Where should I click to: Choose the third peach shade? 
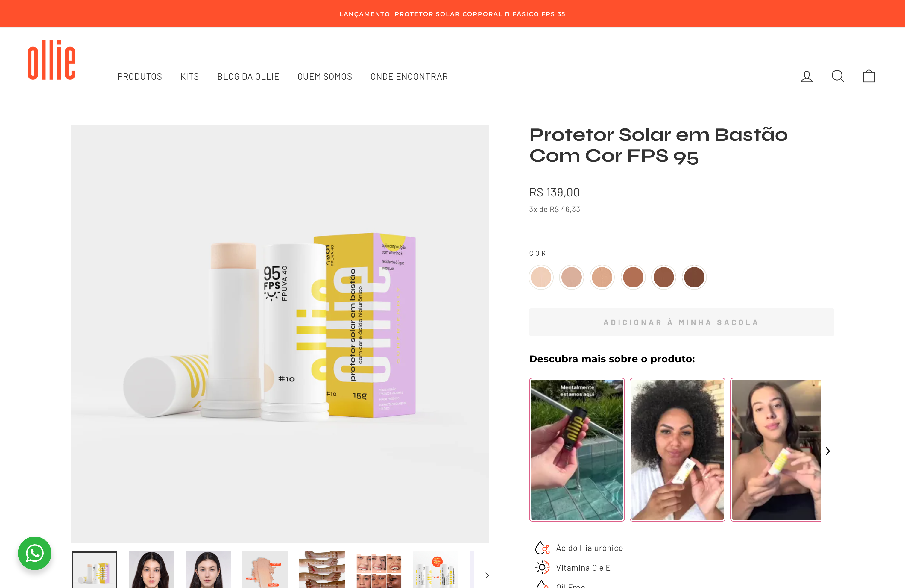602,277
